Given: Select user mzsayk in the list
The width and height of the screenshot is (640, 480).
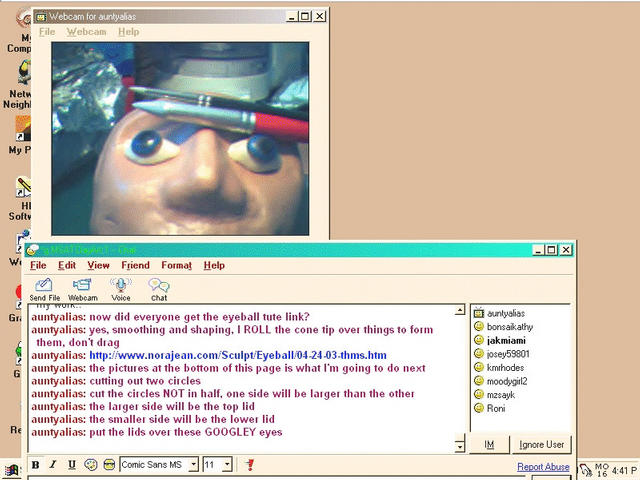Looking at the screenshot, I should [x=501, y=395].
